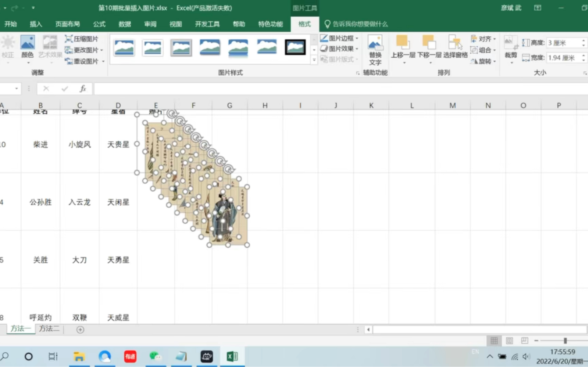This screenshot has width=588, height=367.
Task: Select sheet tab 方法一
Action: coord(20,329)
